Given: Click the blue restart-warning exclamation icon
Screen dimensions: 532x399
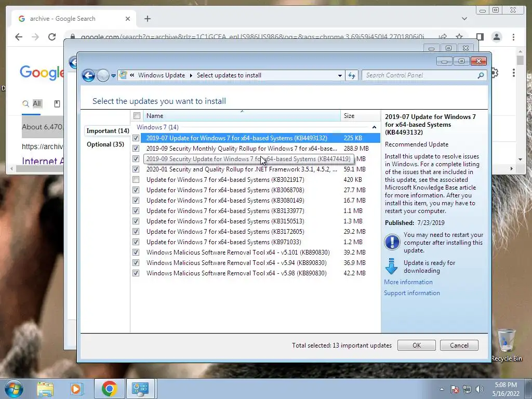Looking at the screenshot, I should [x=392, y=242].
